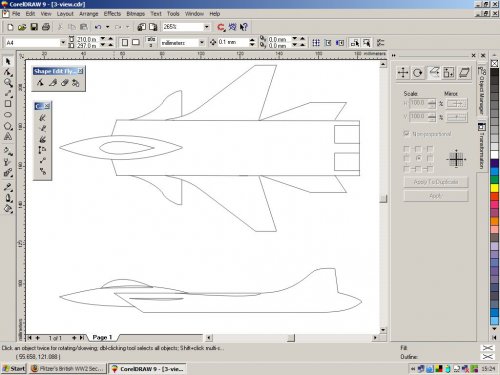The width and height of the screenshot is (500, 375).
Task: Switch to Fitzer's British WW2 taskbar window
Action: coord(68,369)
